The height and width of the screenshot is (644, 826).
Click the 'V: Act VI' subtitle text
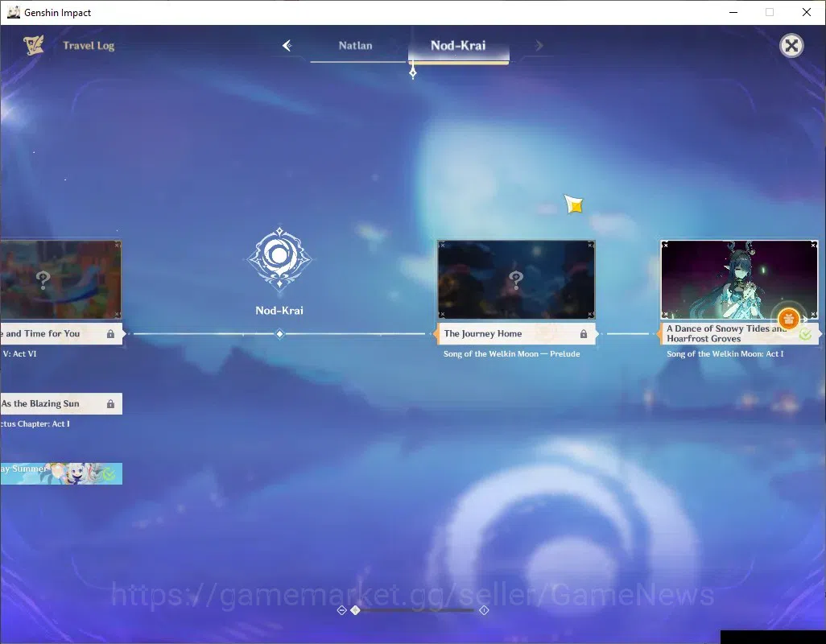(19, 354)
